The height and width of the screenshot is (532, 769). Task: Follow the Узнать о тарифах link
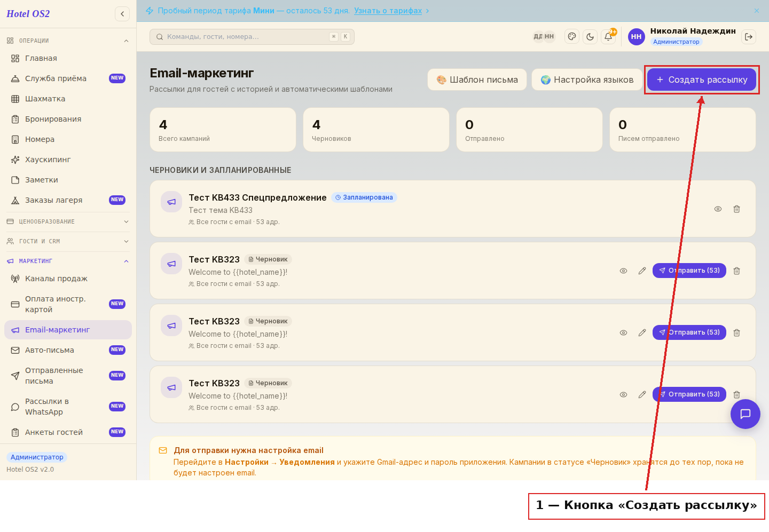[x=388, y=11]
